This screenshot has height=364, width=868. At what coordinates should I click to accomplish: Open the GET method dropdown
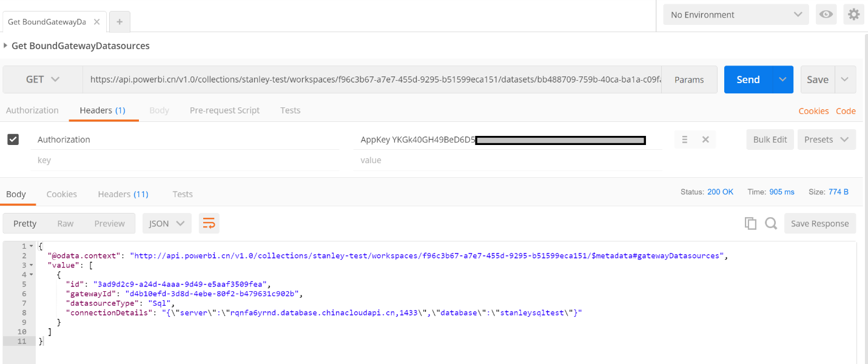point(42,79)
